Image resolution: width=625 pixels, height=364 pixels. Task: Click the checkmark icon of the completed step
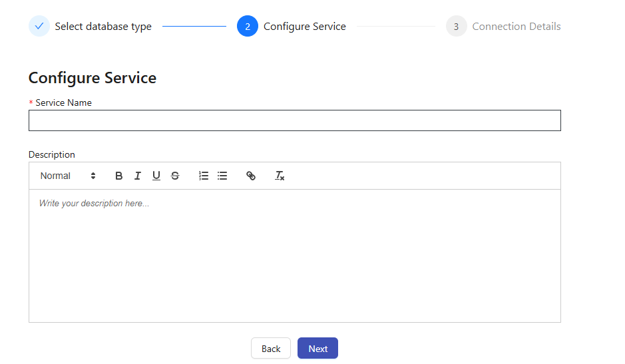tap(39, 27)
